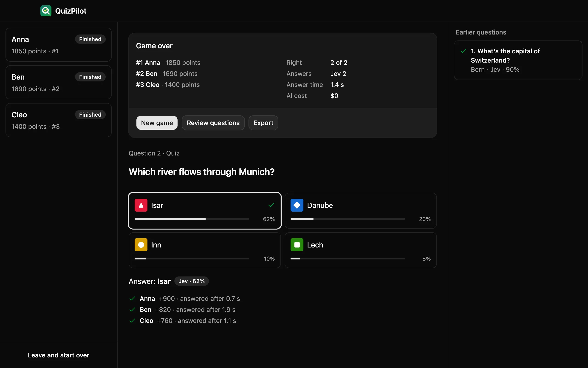Image resolution: width=588 pixels, height=368 pixels.
Task: Click the green square icon for Lech
Action: 297,244
